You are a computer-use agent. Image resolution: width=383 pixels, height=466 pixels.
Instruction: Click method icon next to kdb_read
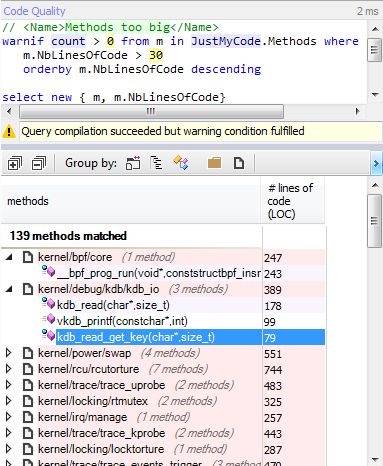[48, 304]
